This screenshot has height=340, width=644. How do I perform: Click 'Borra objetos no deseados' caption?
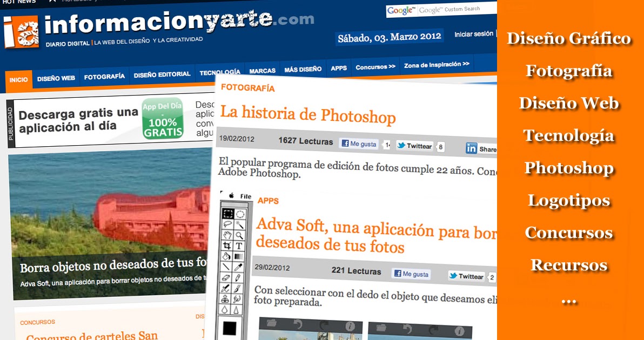click(114, 266)
